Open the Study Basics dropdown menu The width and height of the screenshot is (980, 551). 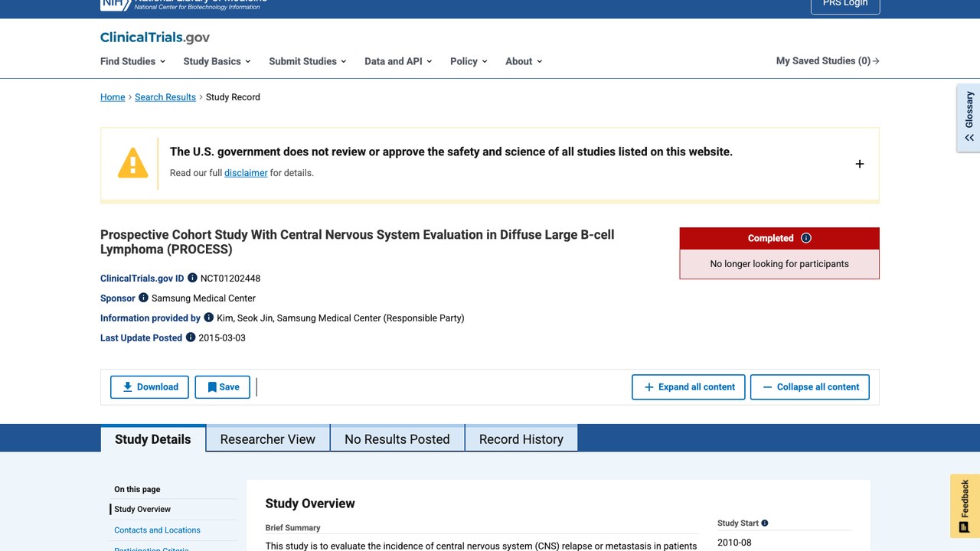217,61
